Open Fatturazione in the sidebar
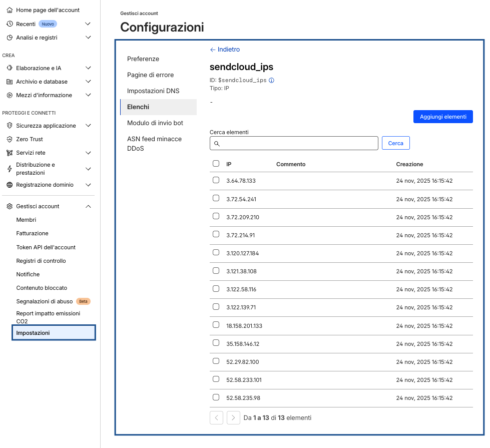The height and width of the screenshot is (448, 490). 32,233
